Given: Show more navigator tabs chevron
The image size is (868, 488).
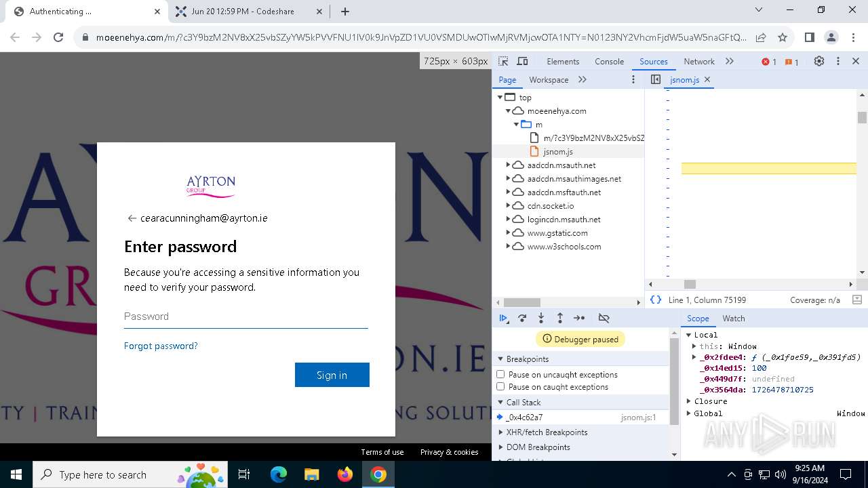Looking at the screenshot, I should click(x=583, y=79).
